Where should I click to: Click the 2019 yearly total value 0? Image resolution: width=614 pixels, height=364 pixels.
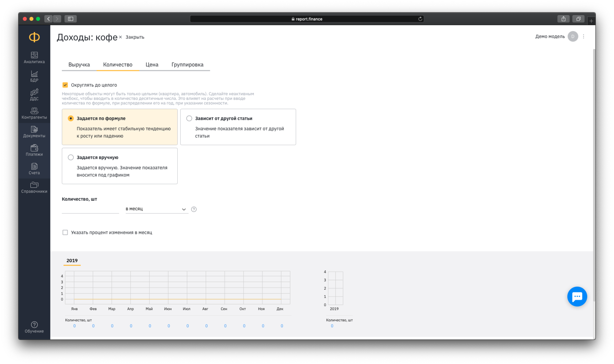coord(332,326)
